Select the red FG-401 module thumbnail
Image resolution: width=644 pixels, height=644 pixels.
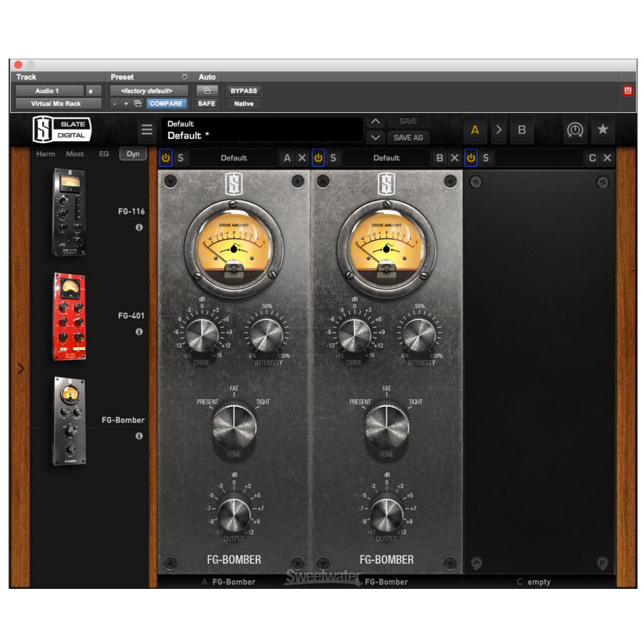click(x=69, y=317)
